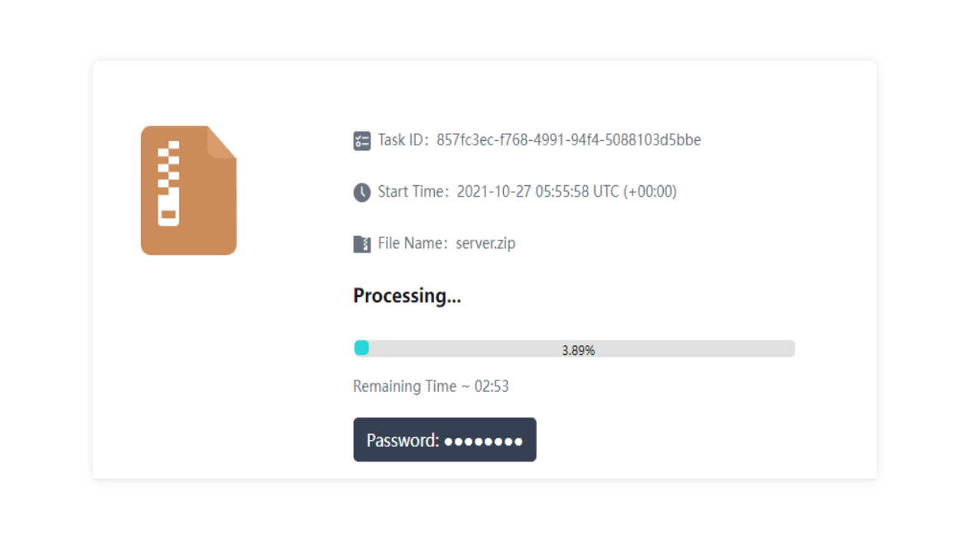Click the 02:53 remaining time value
Viewport: 980px width, 551px height.
(492, 386)
